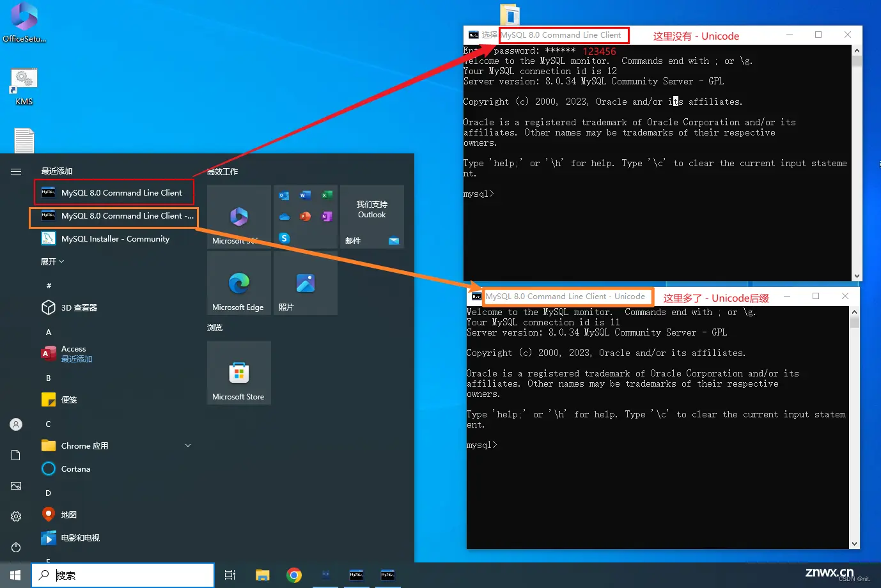The image size is (881, 588).
Task: Open the Microsoft 365 tile
Action: point(239,217)
